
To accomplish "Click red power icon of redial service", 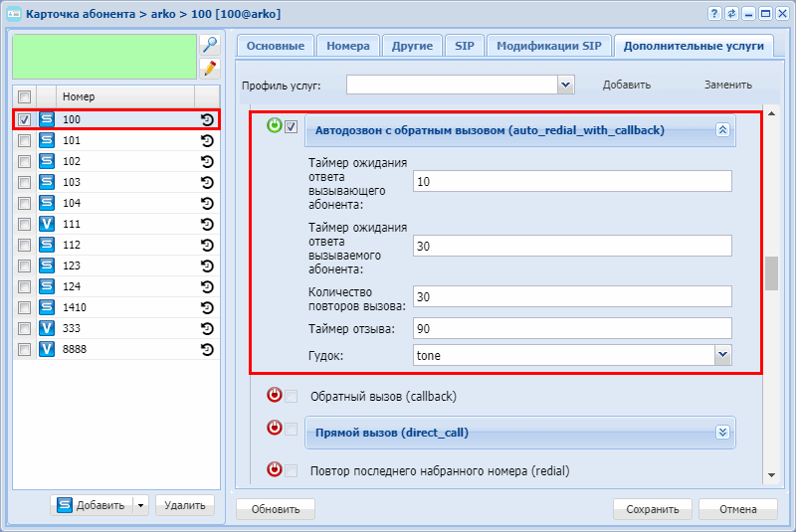I will coord(275,469).
